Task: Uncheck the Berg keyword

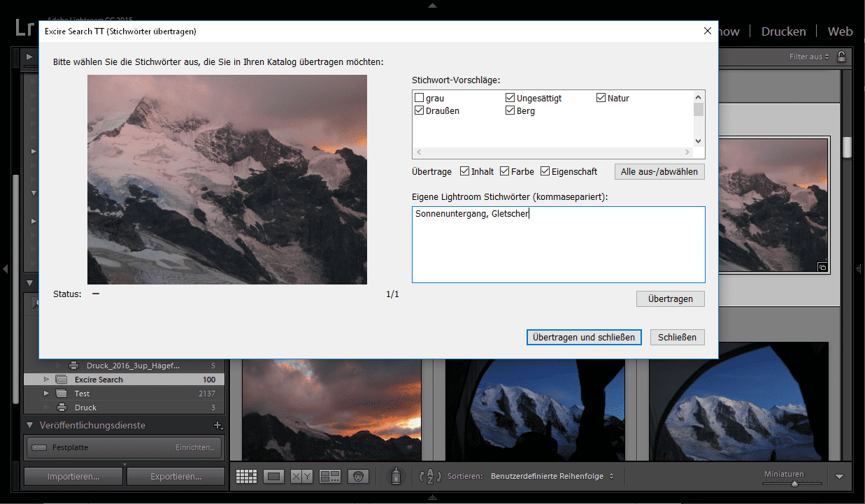Action: [x=510, y=110]
